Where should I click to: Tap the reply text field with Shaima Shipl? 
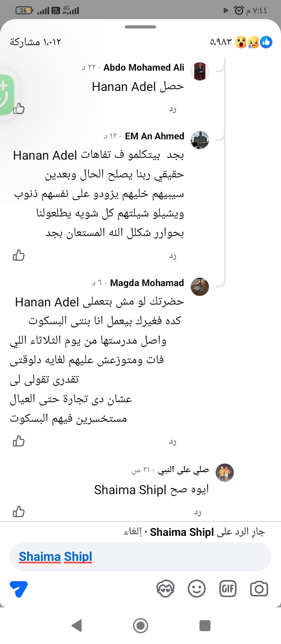coord(140,557)
